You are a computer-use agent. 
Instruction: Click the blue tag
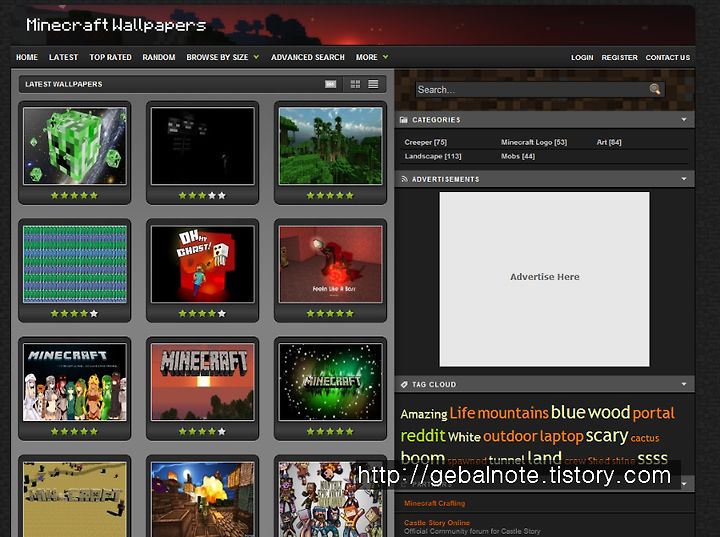pyautogui.click(x=568, y=412)
